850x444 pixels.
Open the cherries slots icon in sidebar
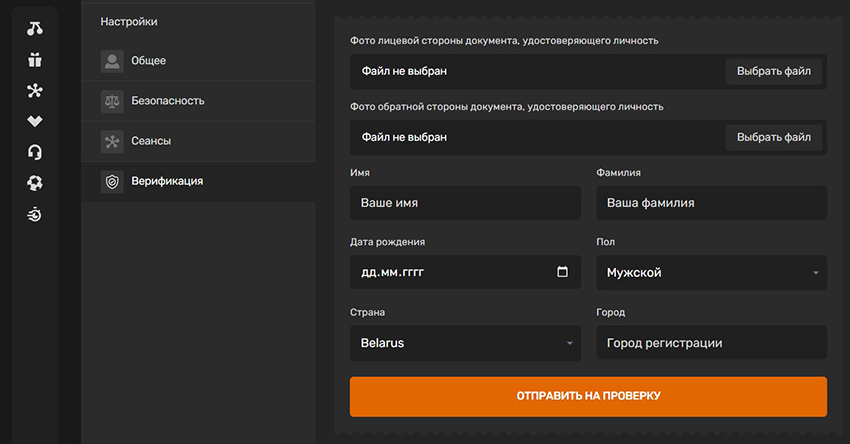tap(35, 29)
